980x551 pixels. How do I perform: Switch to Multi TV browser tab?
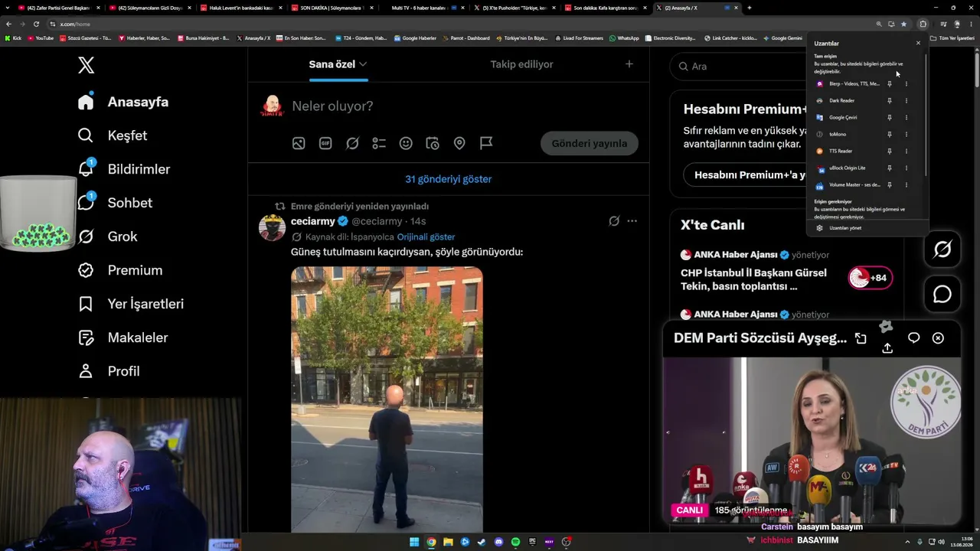click(423, 8)
